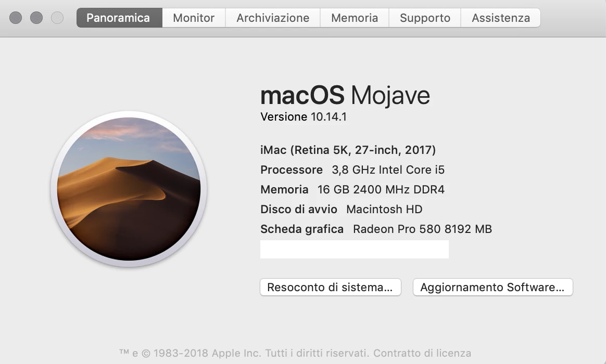The image size is (606, 364).
Task: Click the disabled zoom traffic-light button
Action: pos(57,18)
